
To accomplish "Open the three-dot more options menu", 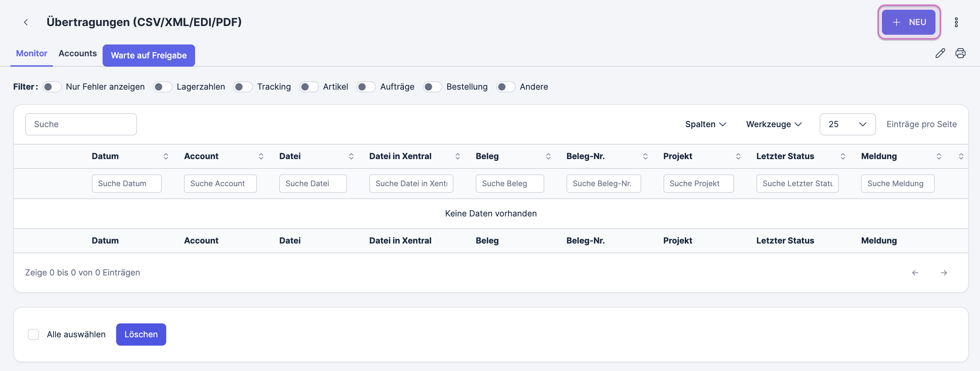I will [x=956, y=22].
